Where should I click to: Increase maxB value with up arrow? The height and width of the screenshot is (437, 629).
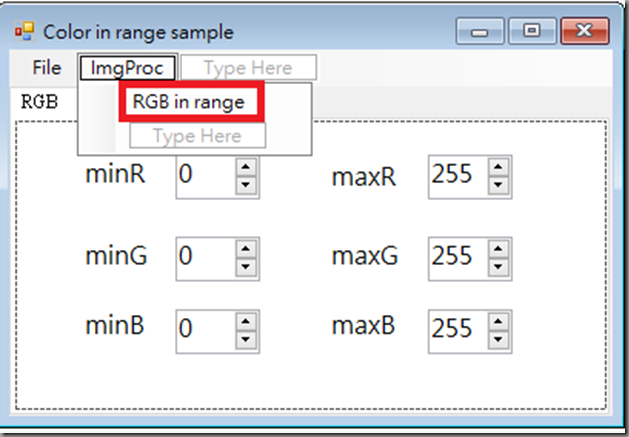pyautogui.click(x=499, y=321)
